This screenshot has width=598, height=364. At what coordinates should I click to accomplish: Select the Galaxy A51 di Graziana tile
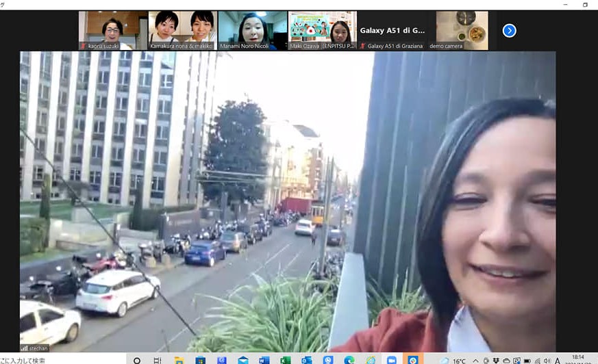(392, 30)
